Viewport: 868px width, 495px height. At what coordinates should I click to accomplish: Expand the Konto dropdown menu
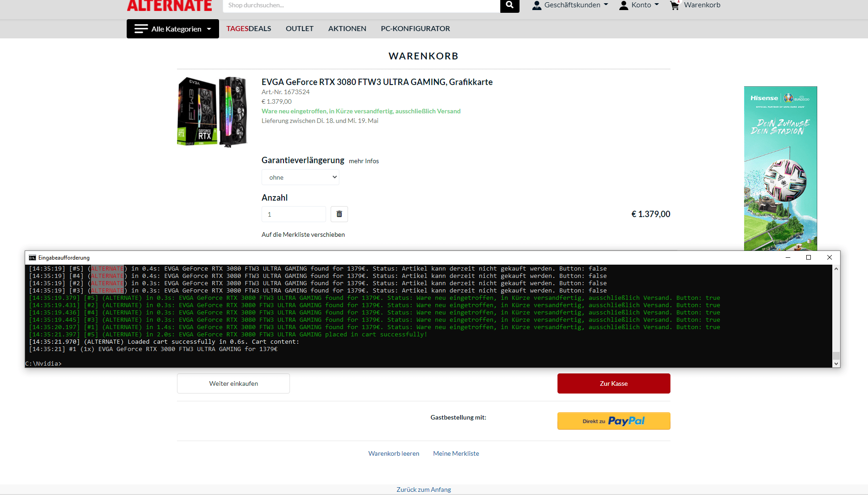(639, 5)
